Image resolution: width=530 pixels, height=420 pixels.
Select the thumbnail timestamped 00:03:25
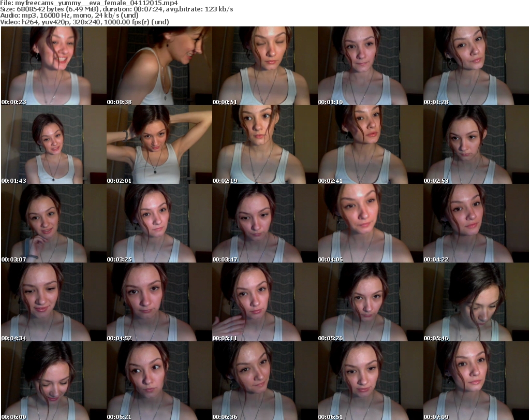[159, 223]
